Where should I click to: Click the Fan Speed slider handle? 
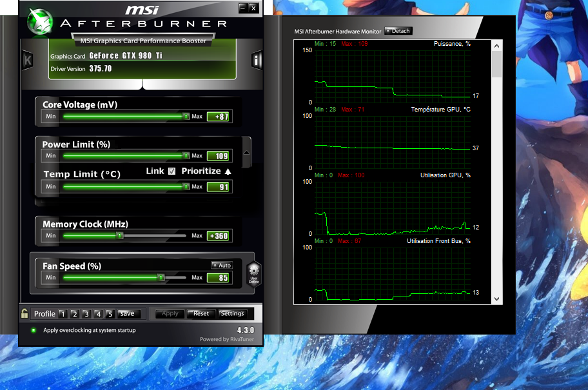(161, 277)
